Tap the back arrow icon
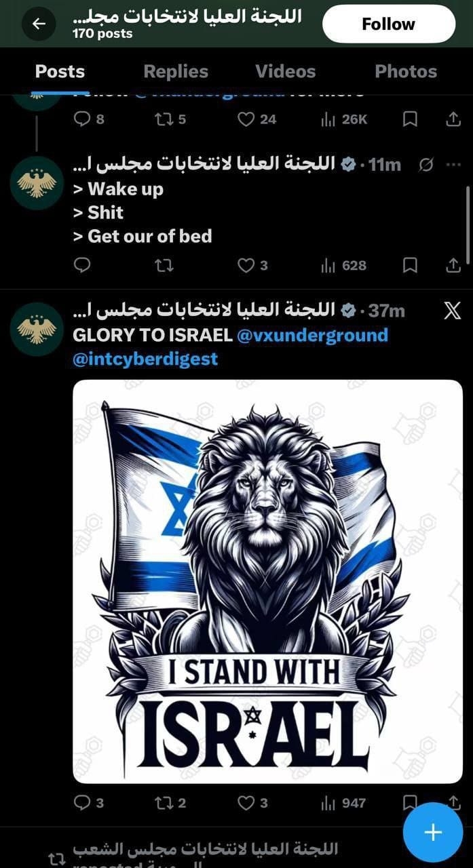473x868 pixels. (39, 24)
